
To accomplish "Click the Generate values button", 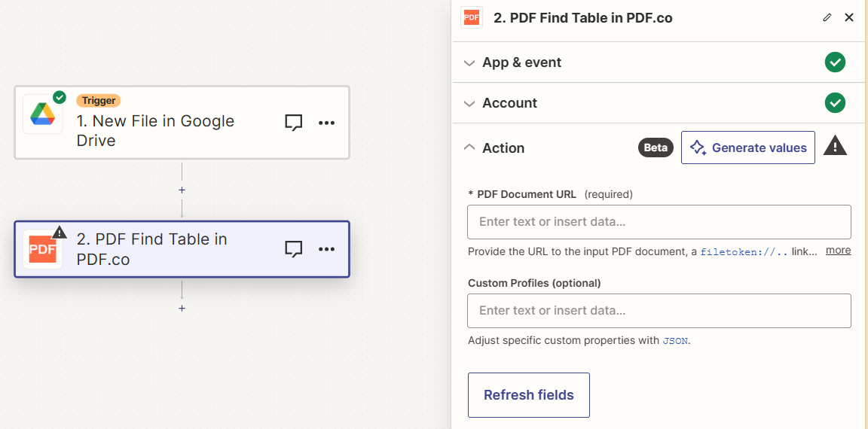I will click(x=748, y=148).
